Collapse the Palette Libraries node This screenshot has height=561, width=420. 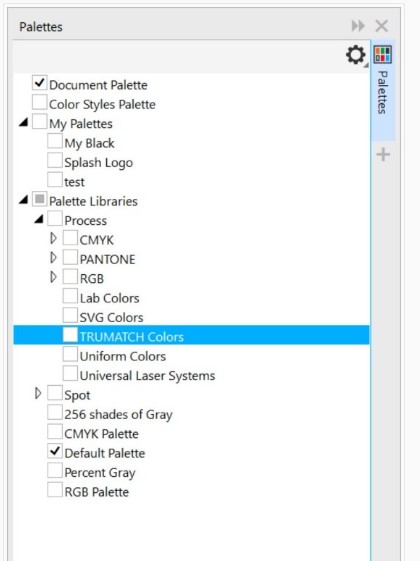[x=23, y=200]
